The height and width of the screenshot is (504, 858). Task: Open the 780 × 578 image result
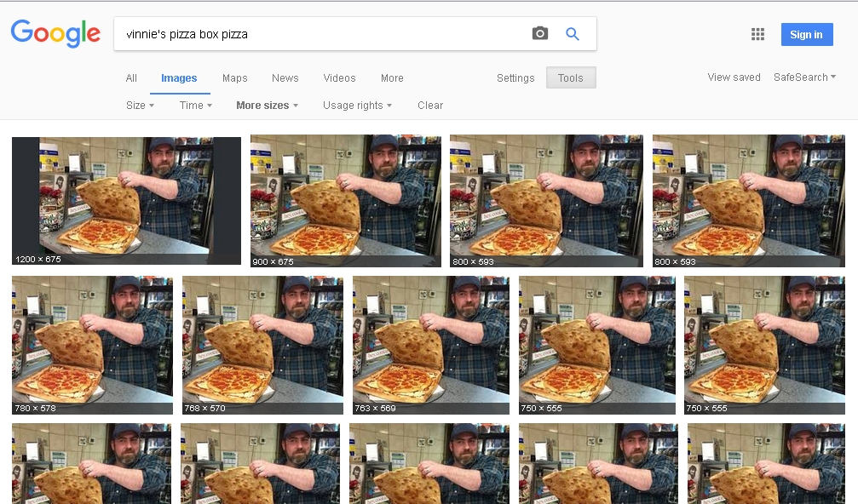pyautogui.click(x=93, y=345)
